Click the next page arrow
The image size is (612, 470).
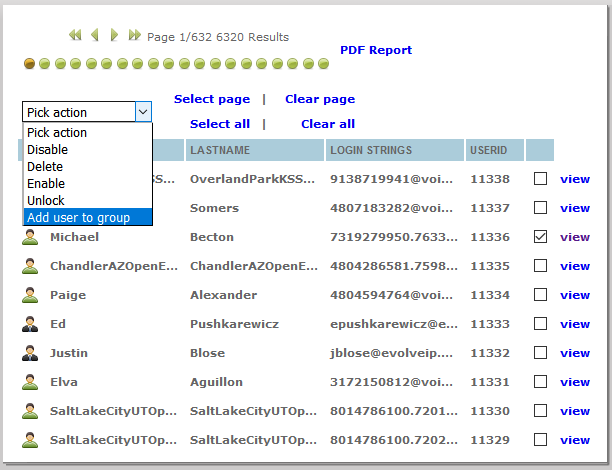click(x=115, y=35)
